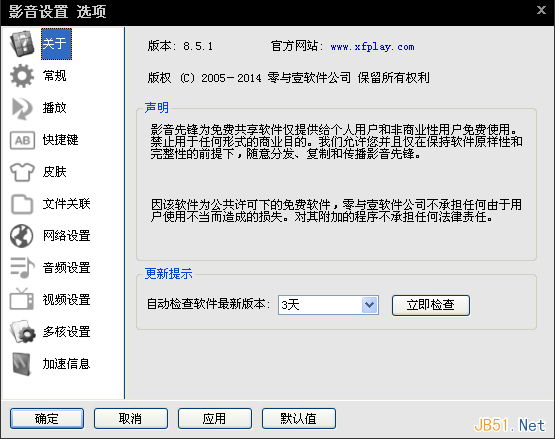The width and height of the screenshot is (555, 439).
Task: Click the 播放 arrow icon
Action: click(22, 108)
